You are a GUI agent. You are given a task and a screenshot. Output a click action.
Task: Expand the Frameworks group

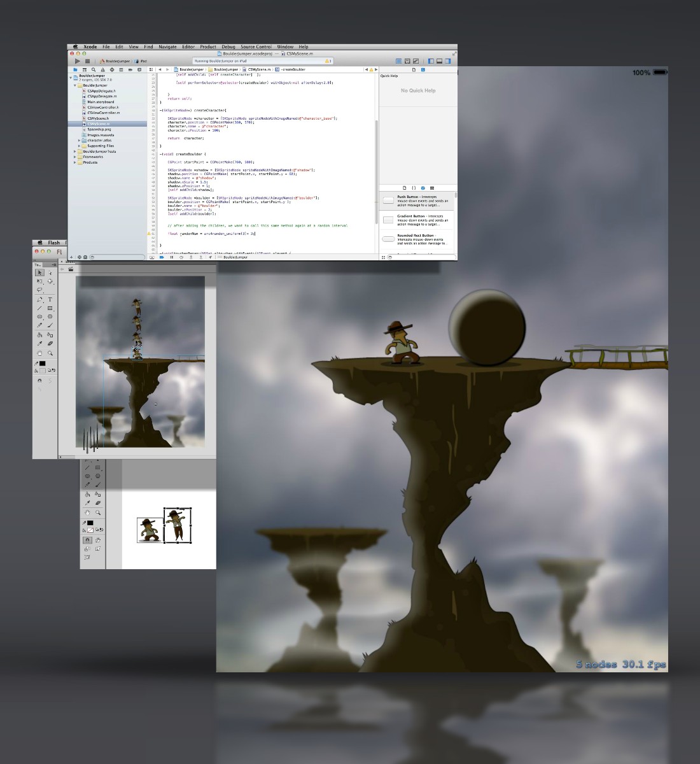tap(74, 157)
